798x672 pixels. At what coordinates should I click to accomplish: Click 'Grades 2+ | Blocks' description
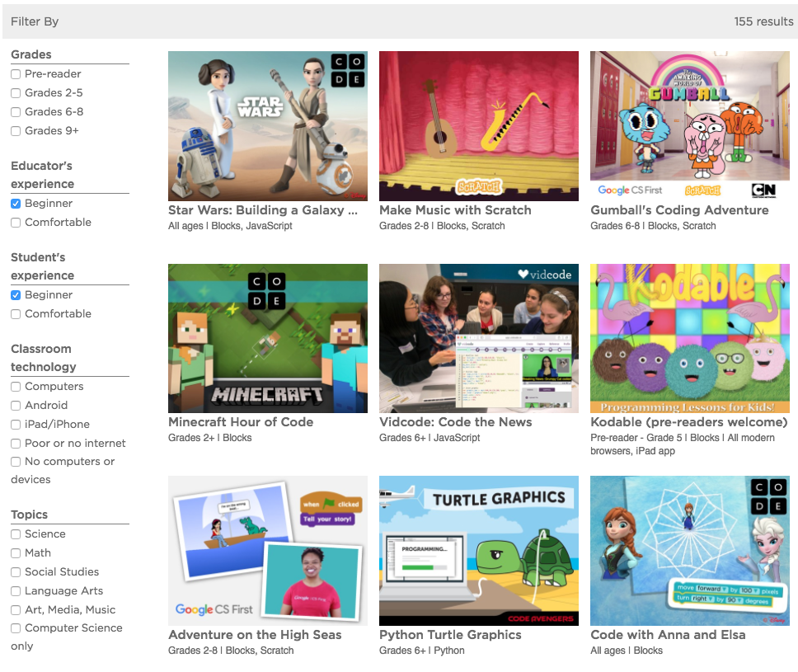[209, 438]
